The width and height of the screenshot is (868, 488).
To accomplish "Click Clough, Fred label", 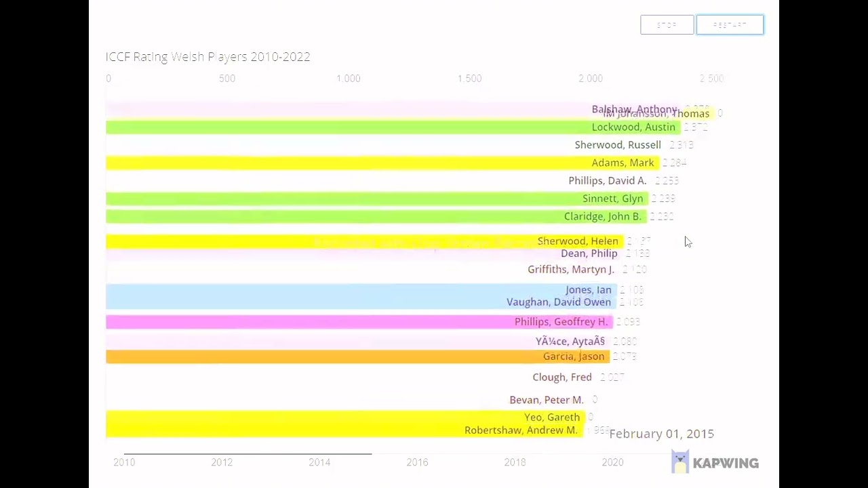I will tap(562, 378).
